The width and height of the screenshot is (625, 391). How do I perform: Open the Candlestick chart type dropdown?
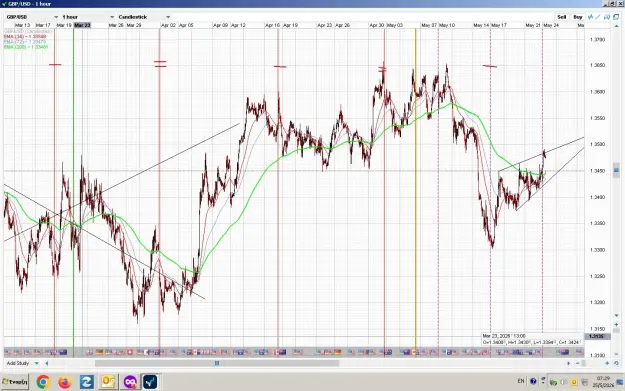(144, 17)
